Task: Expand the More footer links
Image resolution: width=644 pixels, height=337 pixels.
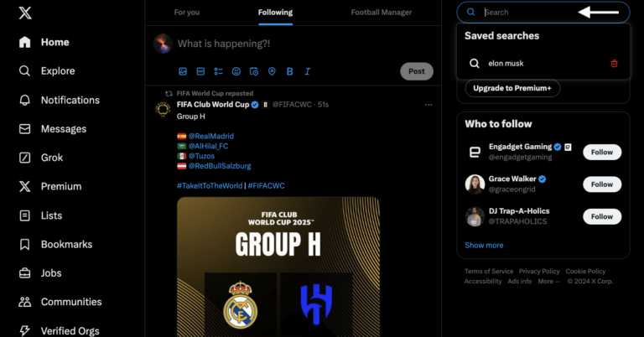Action: pos(548,281)
